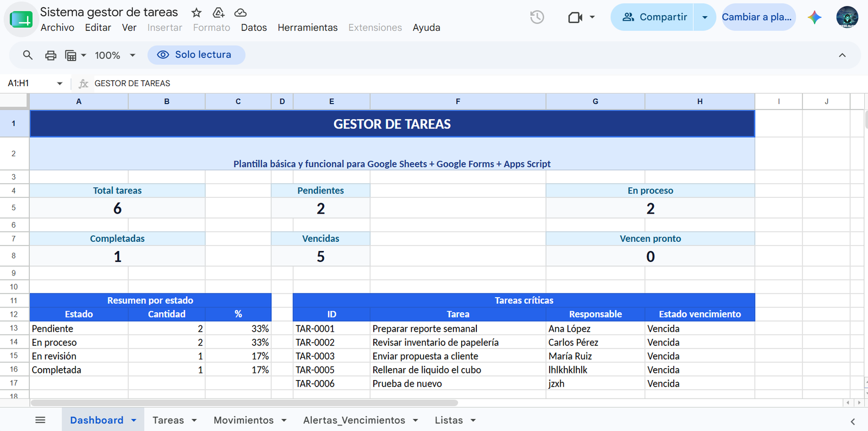The height and width of the screenshot is (431, 868).
Task: Select the Total tareas value 6 cell
Action: pyautogui.click(x=117, y=208)
